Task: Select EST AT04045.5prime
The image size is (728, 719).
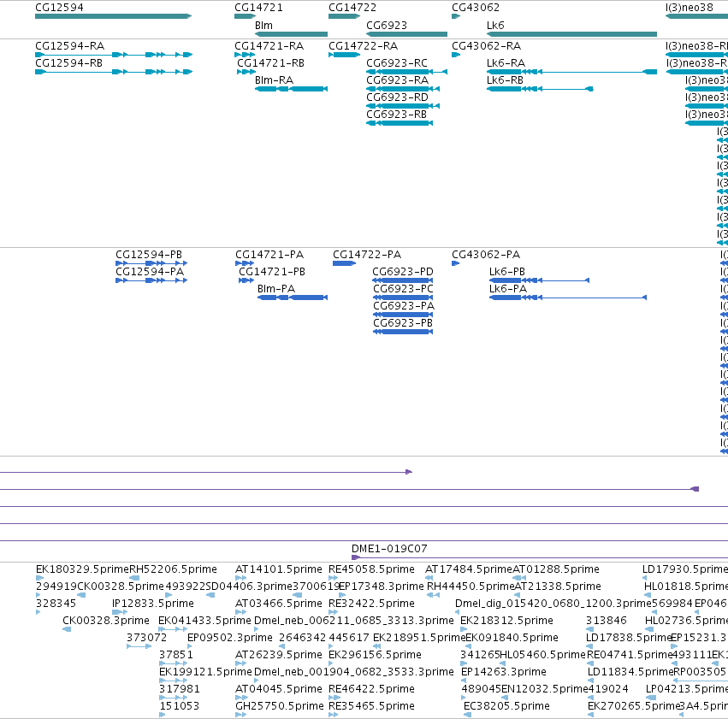Action: point(279,689)
